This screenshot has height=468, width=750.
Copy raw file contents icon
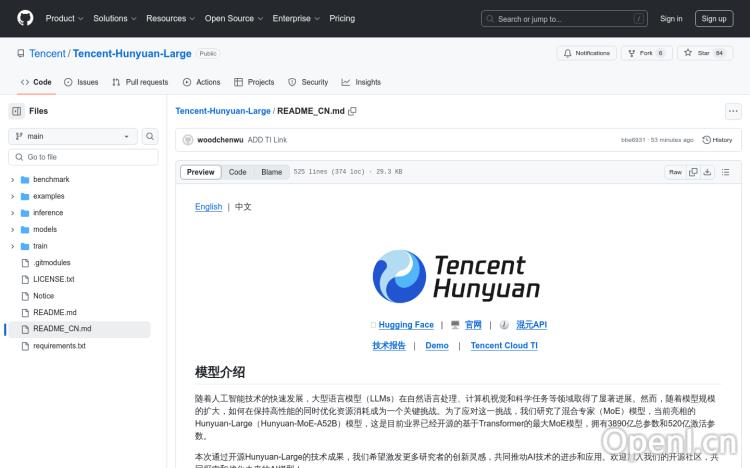(693, 172)
